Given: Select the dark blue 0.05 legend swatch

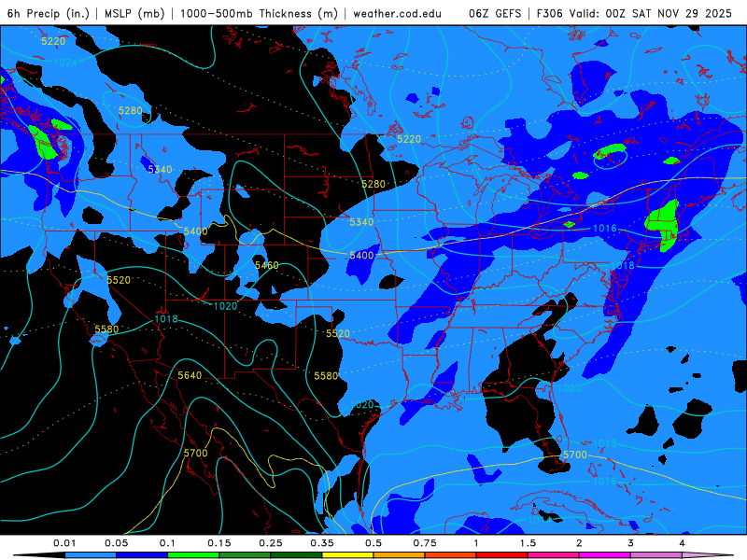Looking at the screenshot, I should (x=142, y=555).
